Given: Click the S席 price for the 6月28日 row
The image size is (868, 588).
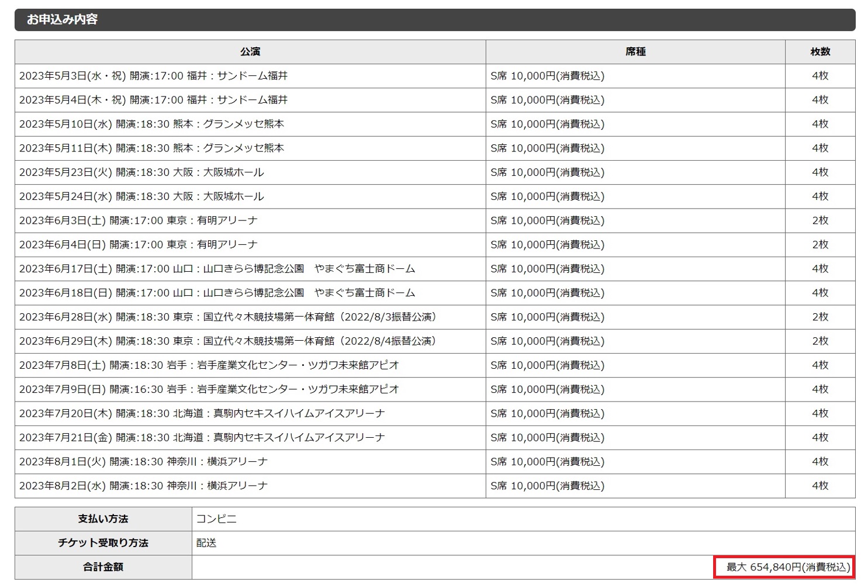Looking at the screenshot, I should pos(548,317).
